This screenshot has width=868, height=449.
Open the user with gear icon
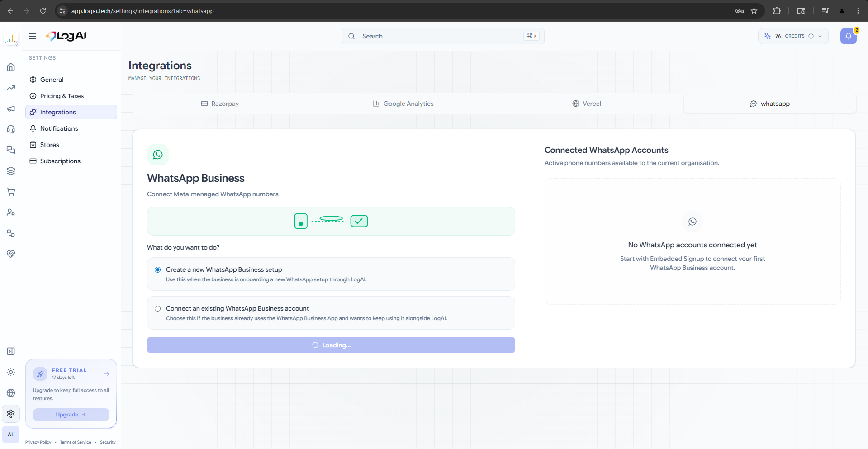11,213
